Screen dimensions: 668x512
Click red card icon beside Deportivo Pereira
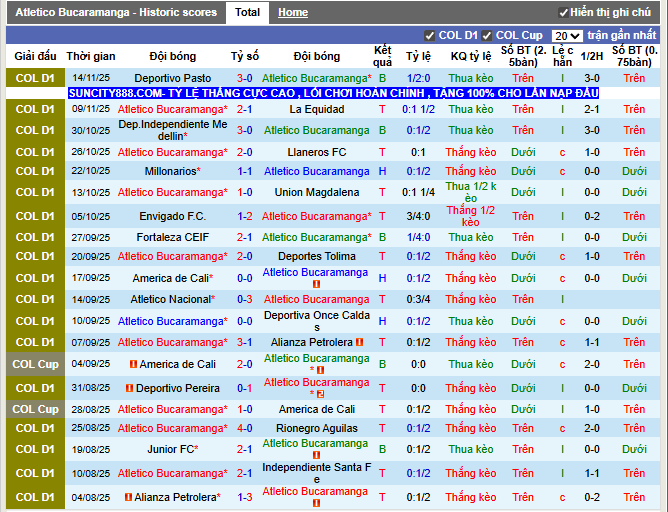click(130, 388)
